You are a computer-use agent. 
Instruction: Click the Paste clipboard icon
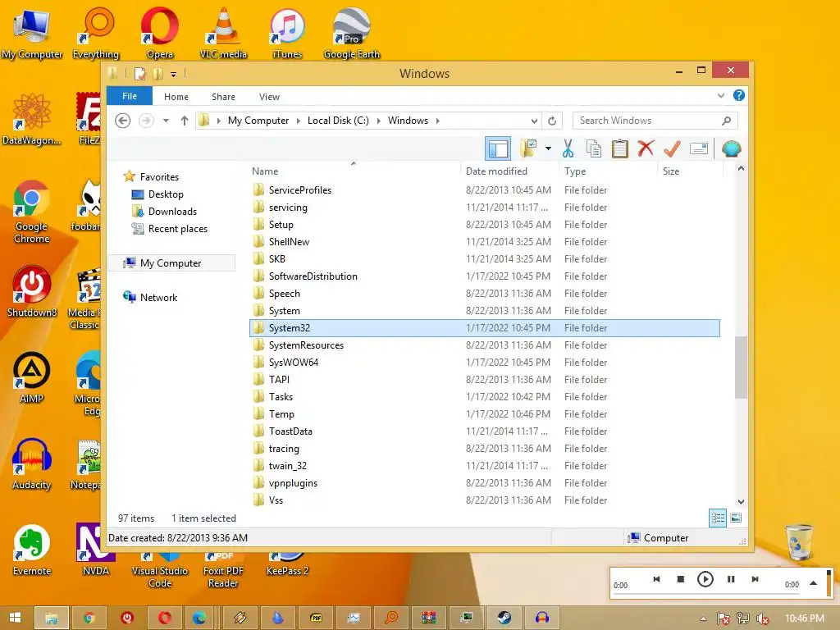pos(620,148)
